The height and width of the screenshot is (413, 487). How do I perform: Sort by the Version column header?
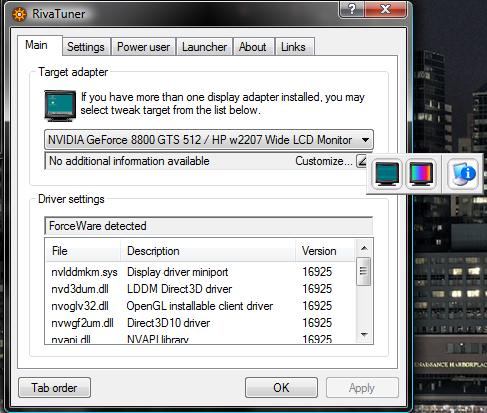pos(325,251)
